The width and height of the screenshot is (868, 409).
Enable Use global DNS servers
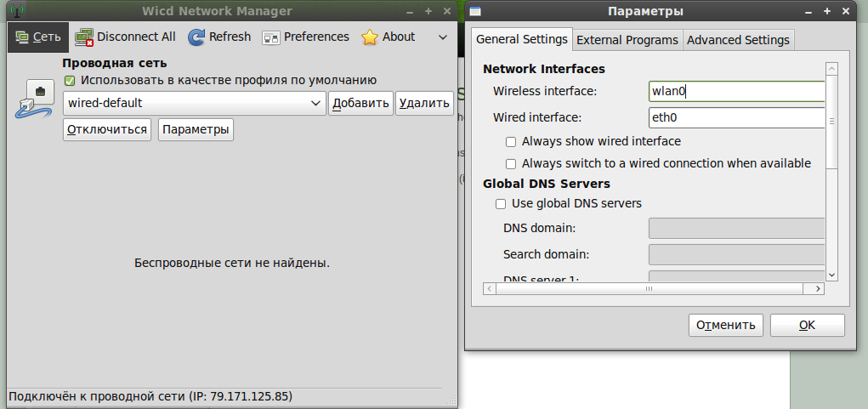[x=501, y=204]
